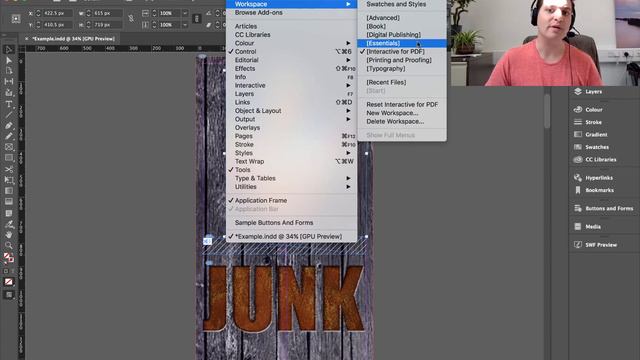640x360 pixels.
Task: Expand the Type & Tables submenu
Action: pyautogui.click(x=291, y=178)
